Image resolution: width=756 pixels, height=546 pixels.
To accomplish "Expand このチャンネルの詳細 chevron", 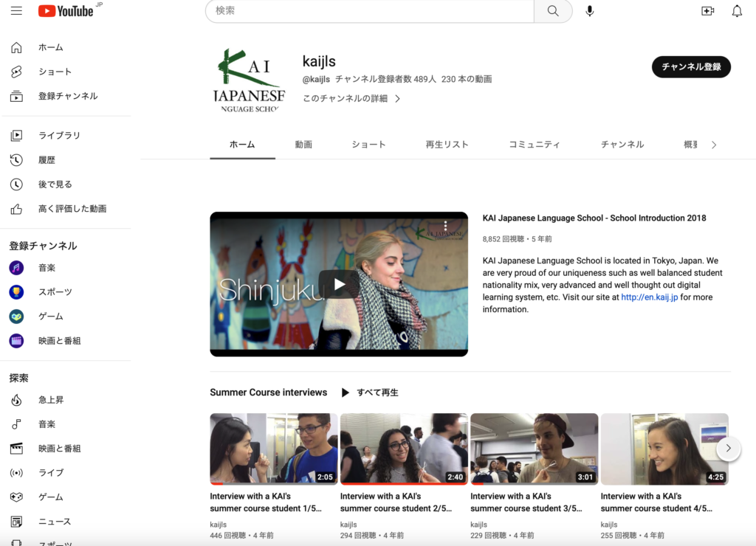I will coord(398,98).
